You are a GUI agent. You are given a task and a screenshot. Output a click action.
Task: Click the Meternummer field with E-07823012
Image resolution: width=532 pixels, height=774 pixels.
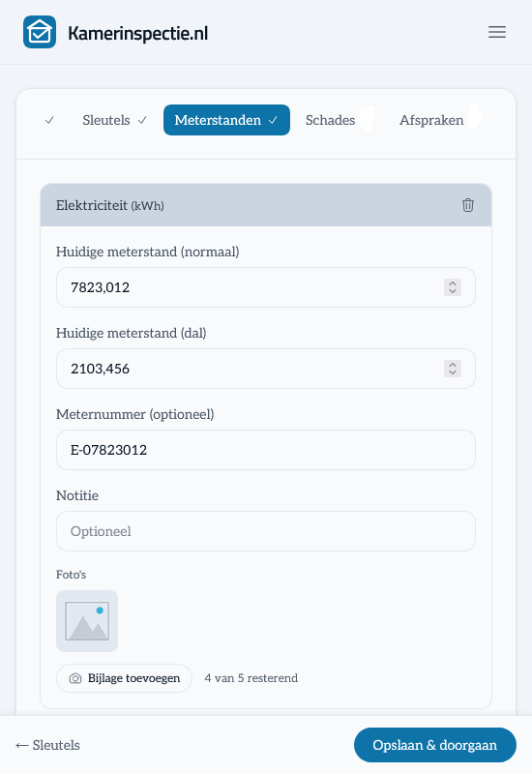266,450
